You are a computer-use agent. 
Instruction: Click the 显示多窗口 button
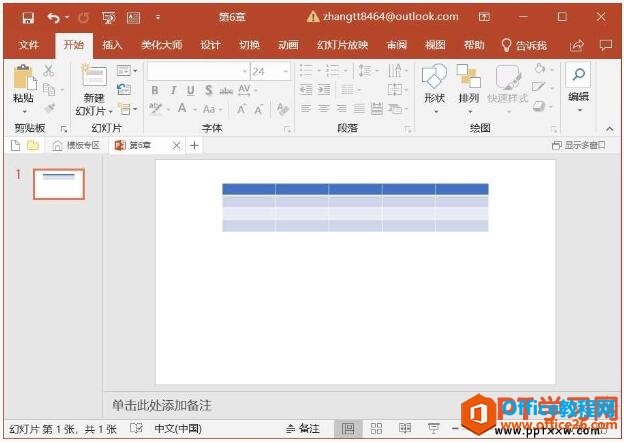579,145
